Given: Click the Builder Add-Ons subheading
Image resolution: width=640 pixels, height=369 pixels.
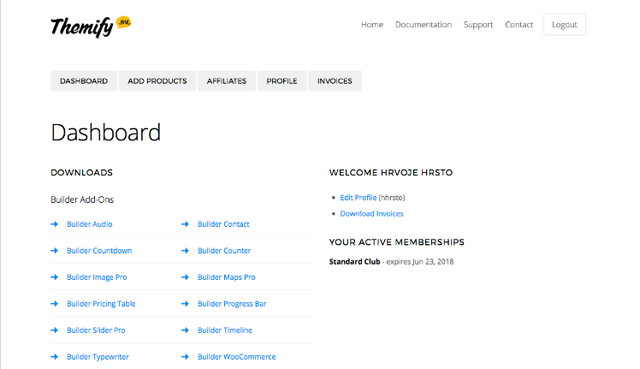Looking at the screenshot, I should 82,200.
